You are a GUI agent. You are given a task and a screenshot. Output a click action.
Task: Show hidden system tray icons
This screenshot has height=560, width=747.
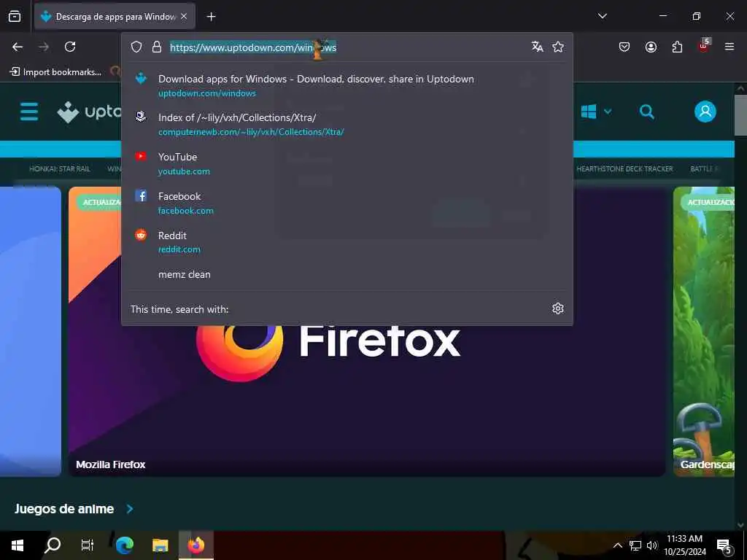tap(617, 545)
